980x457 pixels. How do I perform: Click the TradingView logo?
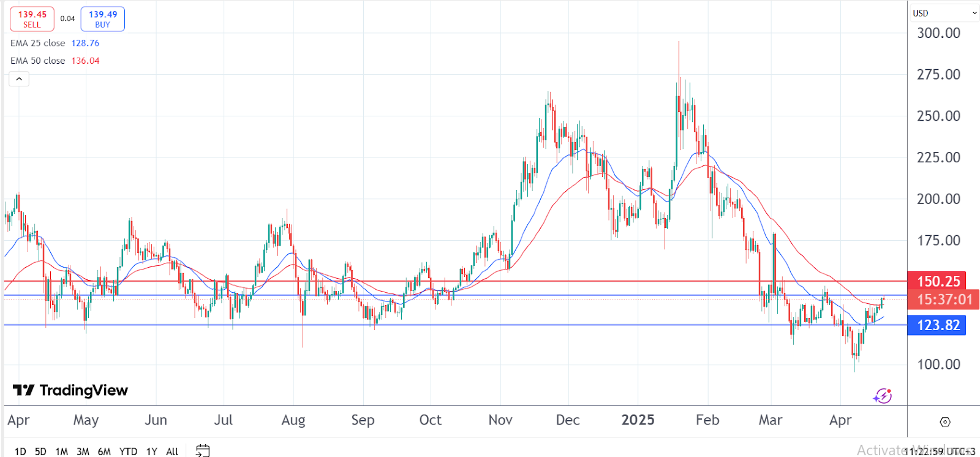[70, 390]
